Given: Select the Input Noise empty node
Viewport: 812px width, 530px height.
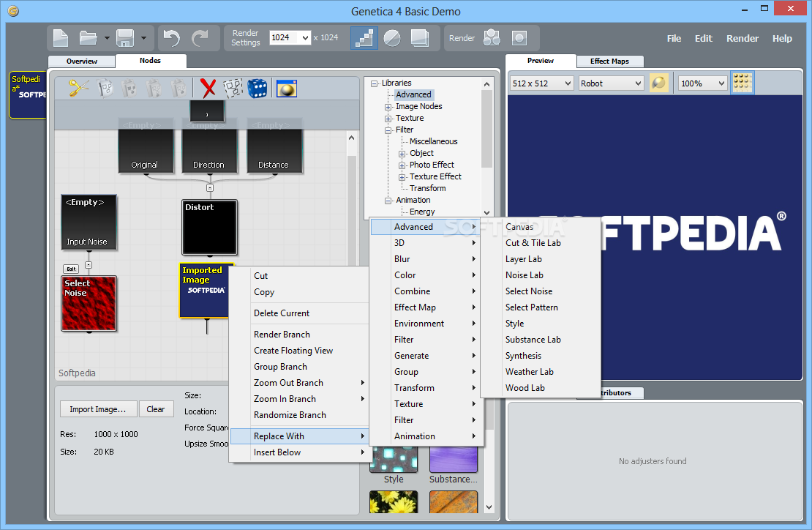Looking at the screenshot, I should 89,223.
